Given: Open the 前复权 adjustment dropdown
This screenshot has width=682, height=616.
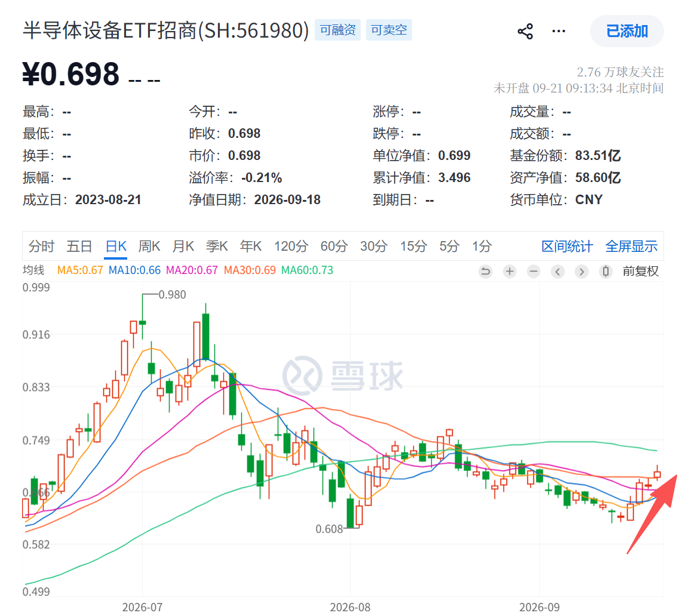Looking at the screenshot, I should click(x=641, y=271).
